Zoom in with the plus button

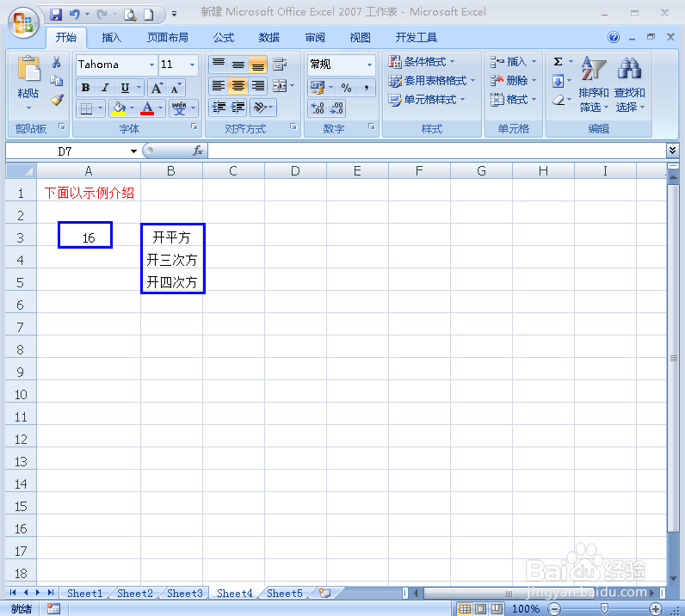pos(655,608)
